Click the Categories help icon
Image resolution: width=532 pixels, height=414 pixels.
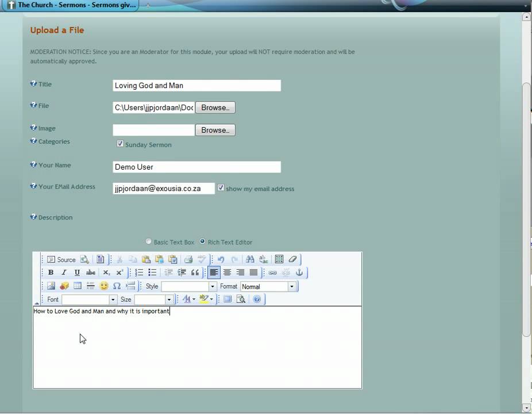point(33,141)
